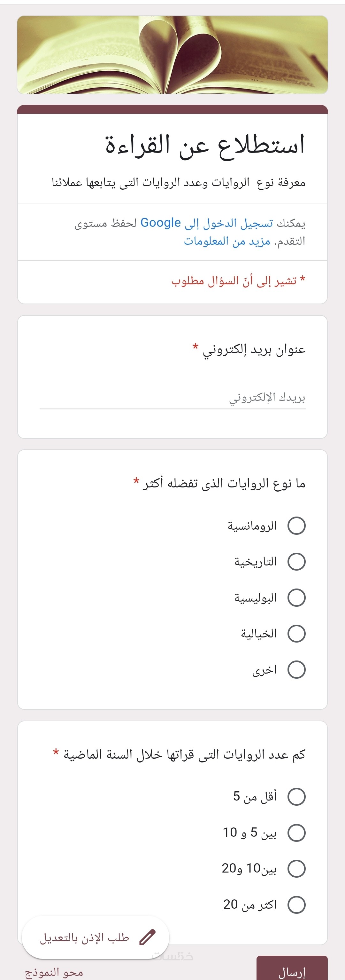This screenshot has width=345, height=980.
Task: Select بين 5 و 10 novels option
Action: (x=296, y=833)
